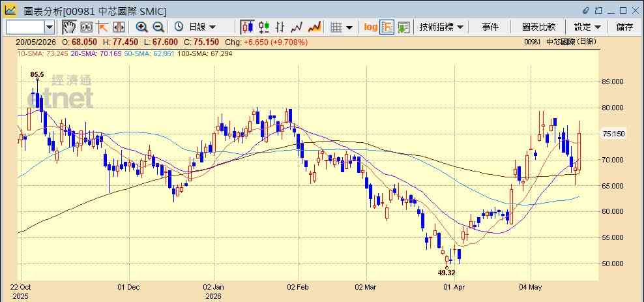The height and width of the screenshot is (302, 644).
Task: Click the chart analysis app icon
Action: tap(10, 10)
